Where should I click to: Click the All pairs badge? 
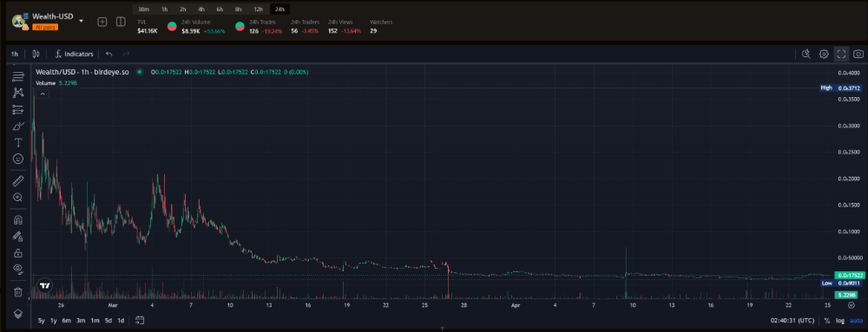point(45,27)
